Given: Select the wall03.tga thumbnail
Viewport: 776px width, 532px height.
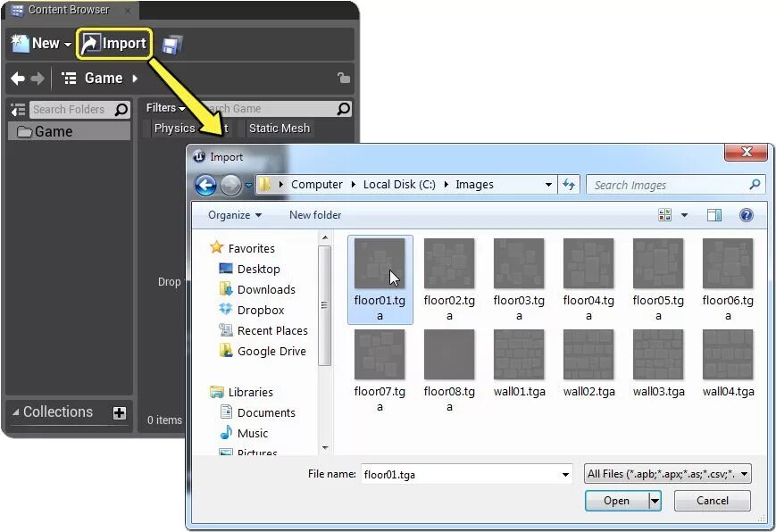Looking at the screenshot, I should tap(658, 354).
